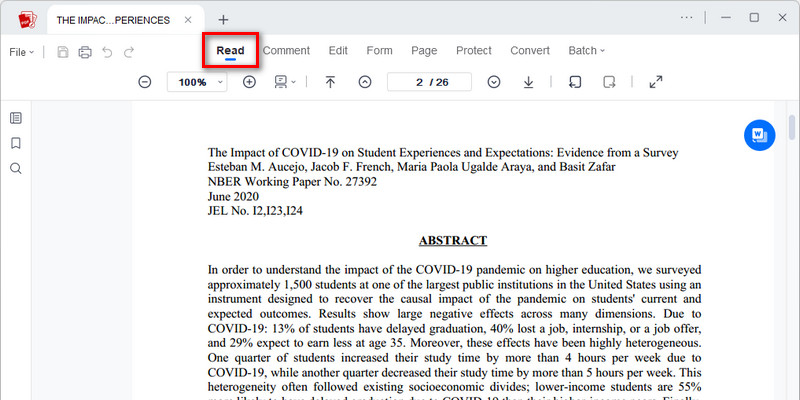Switch to the Edit tab
This screenshot has height=400, width=800.
pos(338,51)
